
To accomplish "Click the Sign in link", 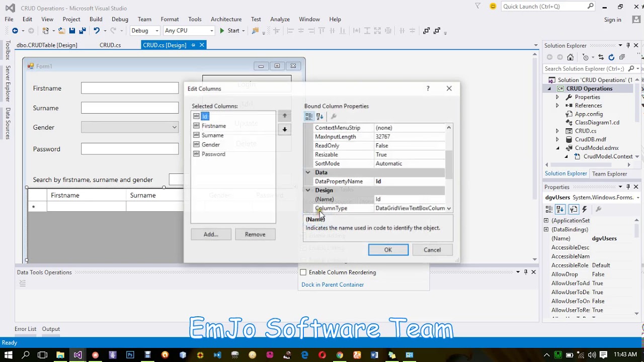I will (612, 20).
